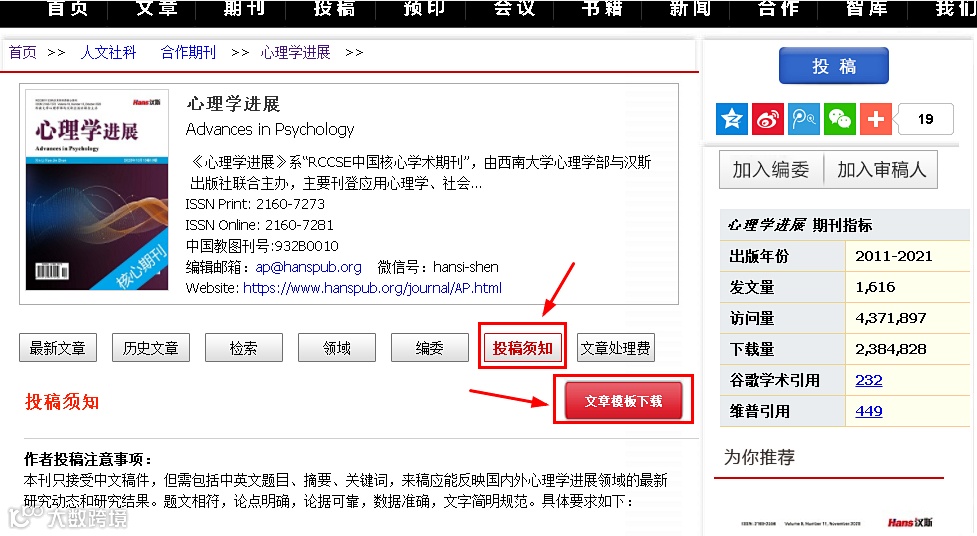
Task: Click the journal title 心理学进展 heading
Action: click(x=234, y=104)
